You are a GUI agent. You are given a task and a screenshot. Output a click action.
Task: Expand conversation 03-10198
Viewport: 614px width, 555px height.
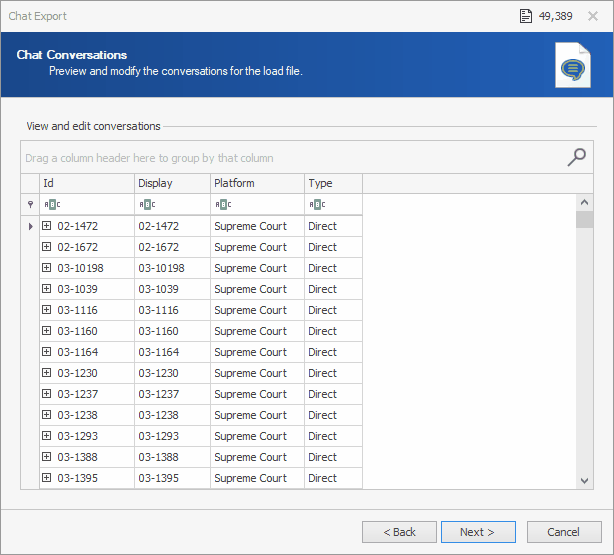pos(47,268)
